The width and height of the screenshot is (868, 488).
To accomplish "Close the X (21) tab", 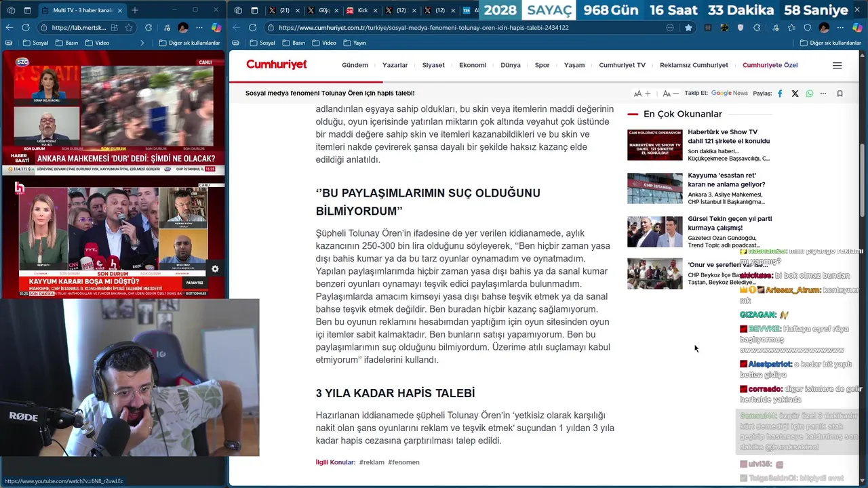I will click(296, 10).
